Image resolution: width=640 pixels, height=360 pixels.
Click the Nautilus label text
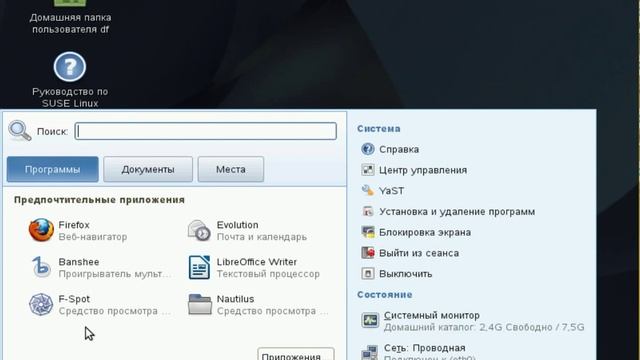pyautogui.click(x=236, y=299)
